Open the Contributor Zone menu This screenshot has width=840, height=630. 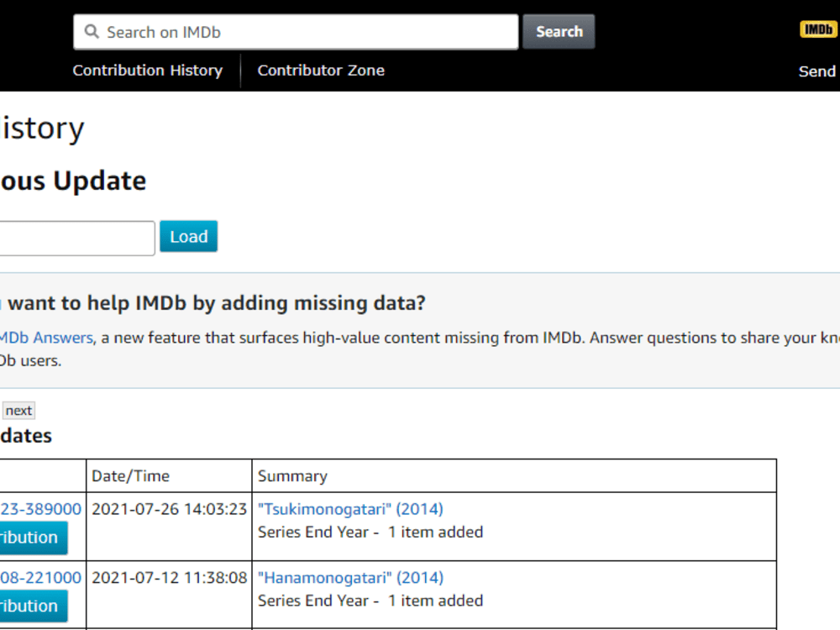pos(321,71)
